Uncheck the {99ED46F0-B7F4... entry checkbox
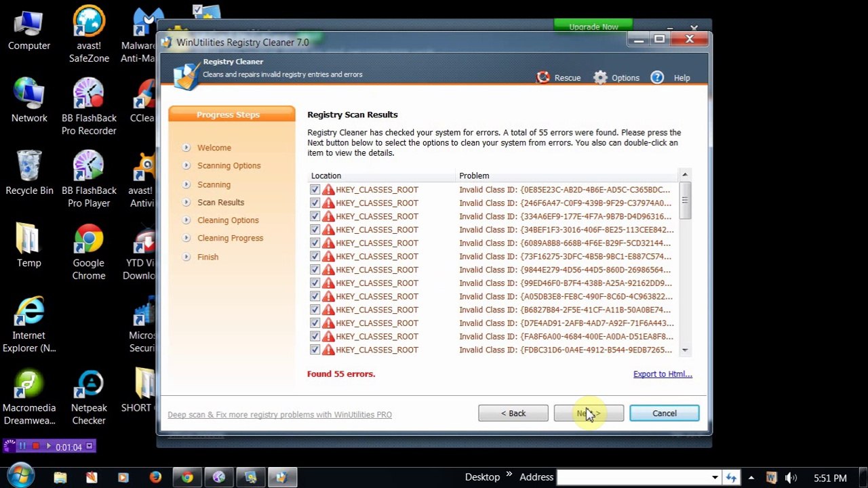 click(315, 283)
